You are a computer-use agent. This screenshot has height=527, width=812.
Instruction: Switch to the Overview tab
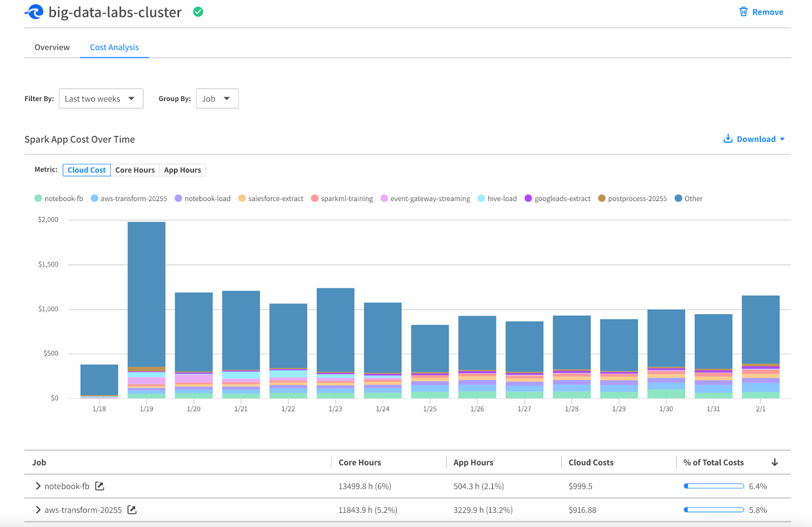(52, 47)
